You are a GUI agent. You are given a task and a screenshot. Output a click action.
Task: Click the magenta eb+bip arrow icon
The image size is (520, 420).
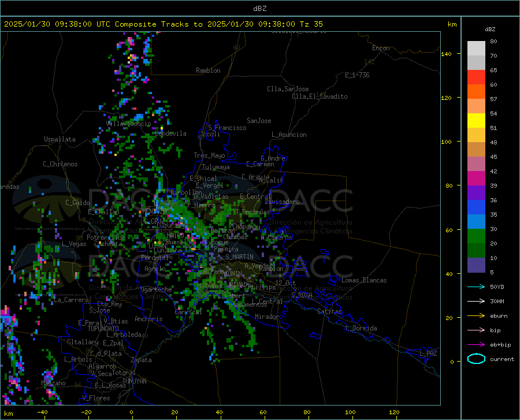(476, 345)
